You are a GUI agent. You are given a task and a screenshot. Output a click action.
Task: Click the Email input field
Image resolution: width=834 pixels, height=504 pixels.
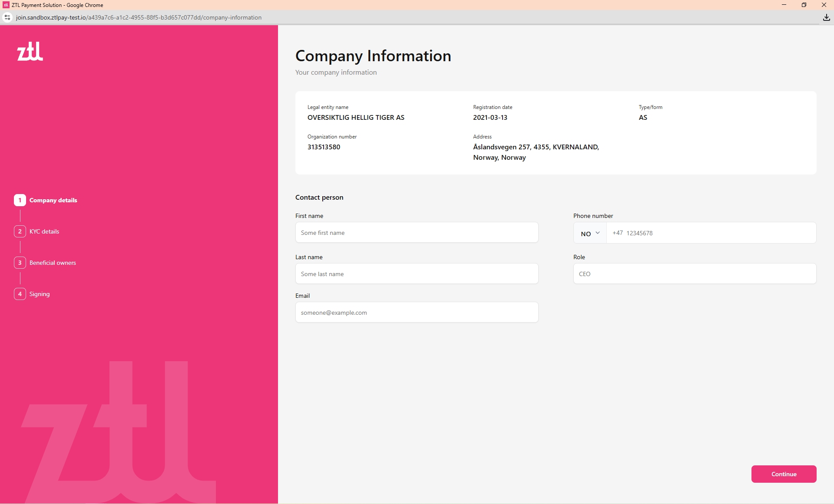417,313
